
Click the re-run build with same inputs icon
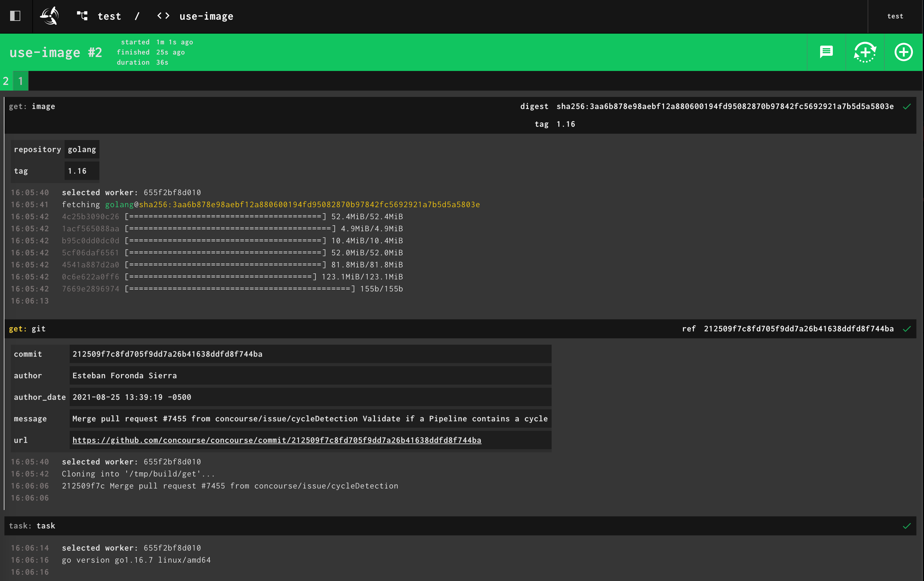pos(865,52)
